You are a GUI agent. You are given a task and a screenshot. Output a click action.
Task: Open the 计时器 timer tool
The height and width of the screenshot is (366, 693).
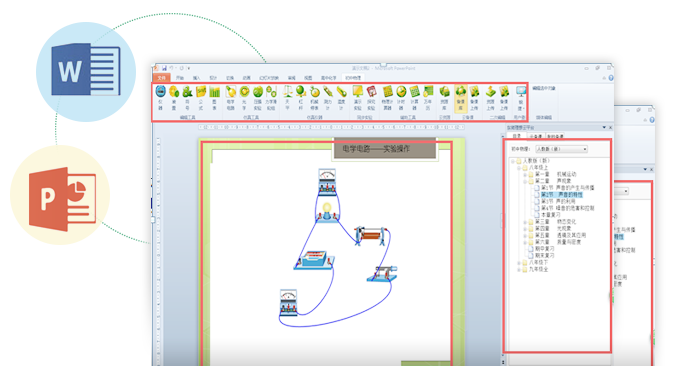(401, 98)
